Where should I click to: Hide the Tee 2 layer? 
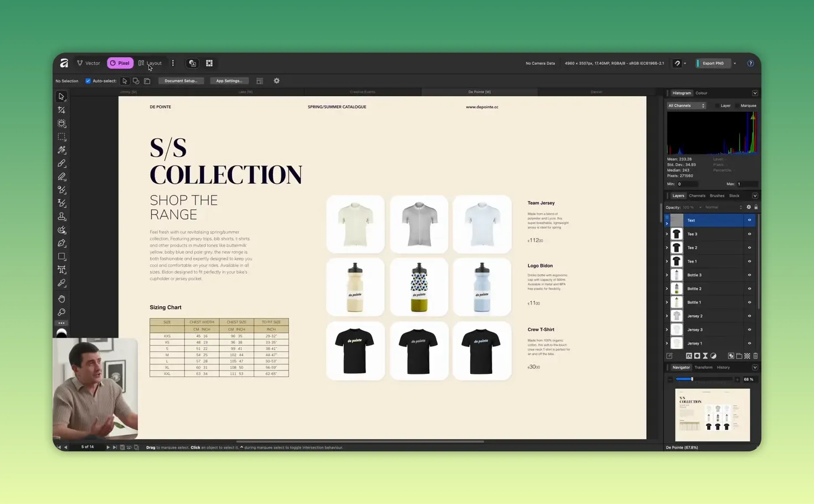pyautogui.click(x=750, y=248)
